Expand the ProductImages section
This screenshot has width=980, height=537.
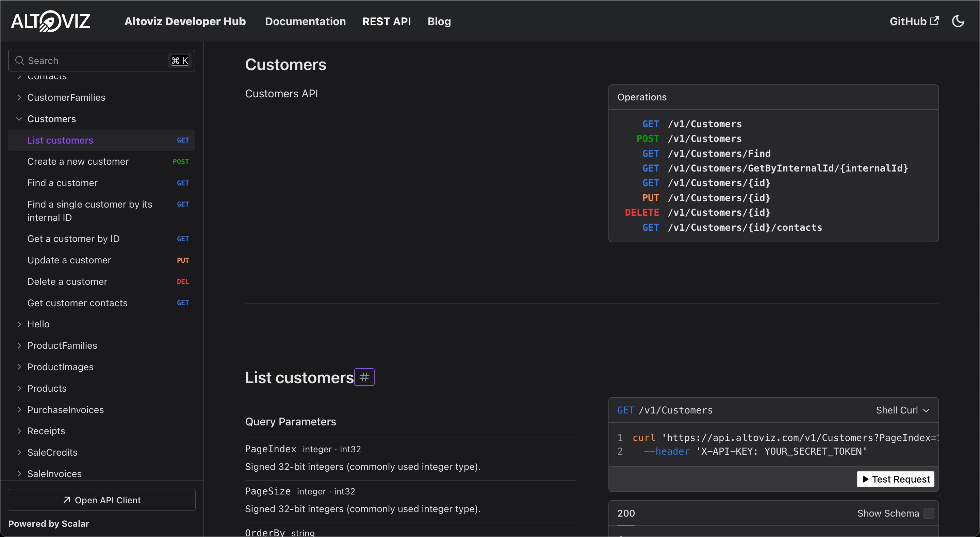pyautogui.click(x=102, y=367)
